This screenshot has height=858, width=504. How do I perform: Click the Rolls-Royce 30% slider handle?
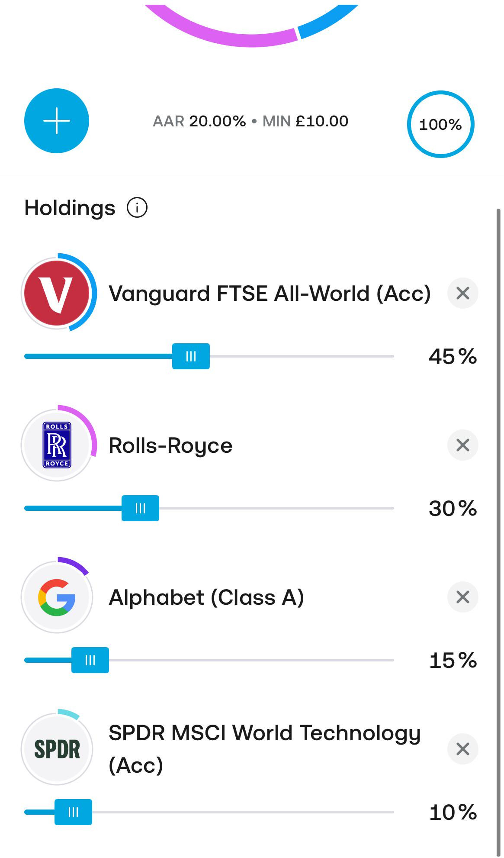tap(140, 508)
